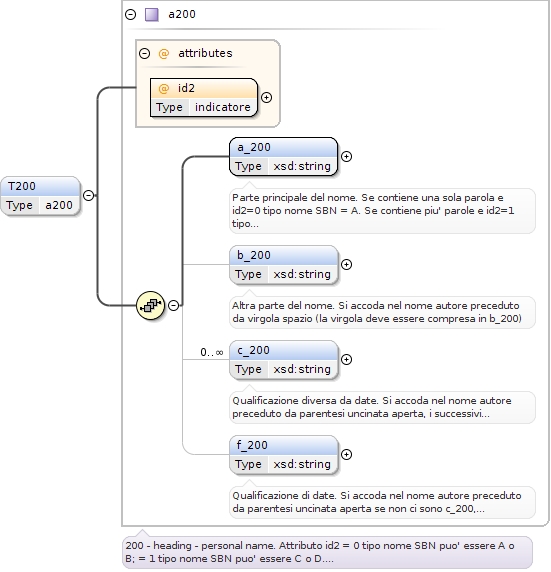Expand the b_200 element
551x572 pixels.
pos(346,264)
